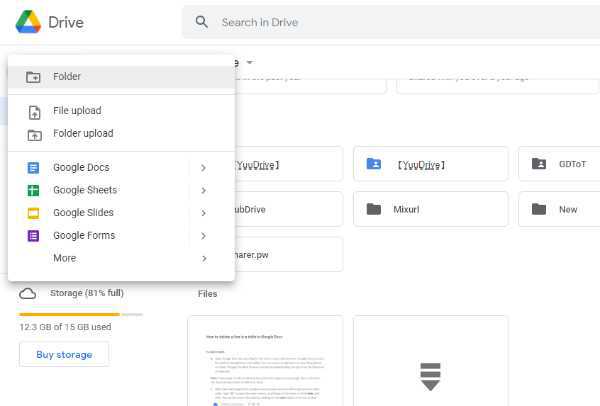Open the More submenu entry
Image resolution: width=600 pixels, height=406 pixels.
121,258
